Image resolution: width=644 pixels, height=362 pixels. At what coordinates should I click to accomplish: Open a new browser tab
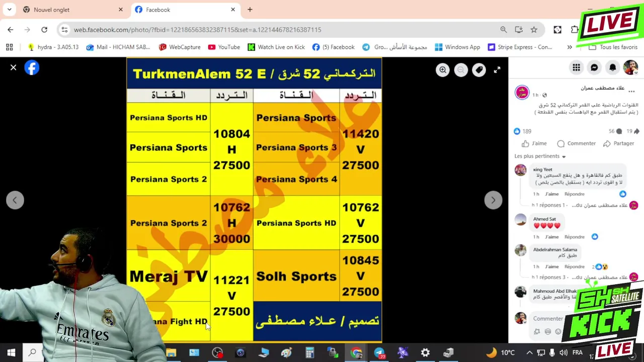[x=250, y=10]
